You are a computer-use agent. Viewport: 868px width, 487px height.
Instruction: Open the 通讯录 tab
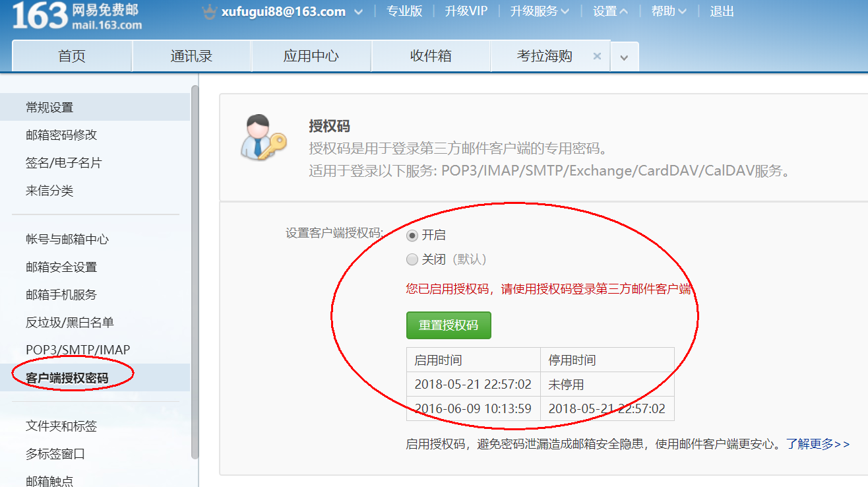pos(191,55)
